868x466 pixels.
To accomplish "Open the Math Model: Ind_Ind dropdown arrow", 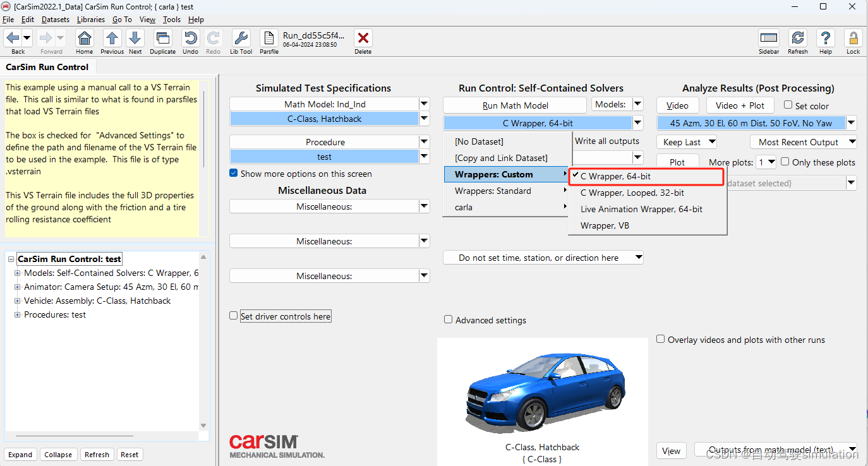I will tap(424, 104).
